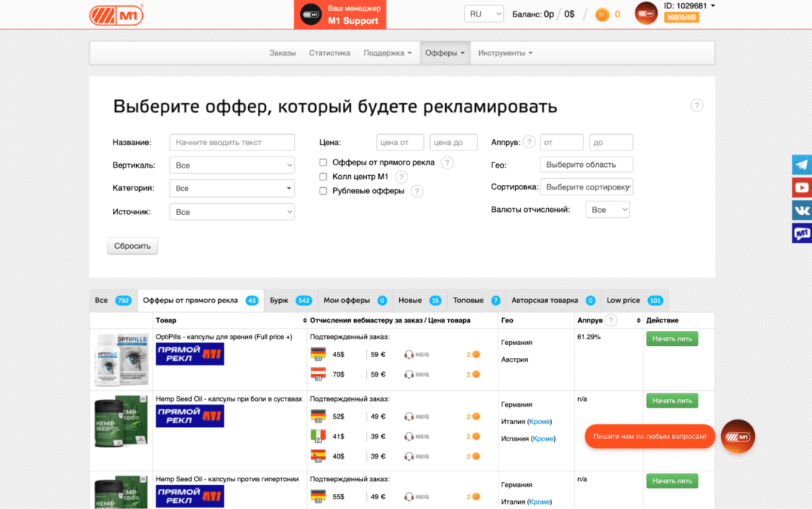Viewport: 812px width, 509px height.
Task: Click the цена от input field
Action: click(x=400, y=142)
